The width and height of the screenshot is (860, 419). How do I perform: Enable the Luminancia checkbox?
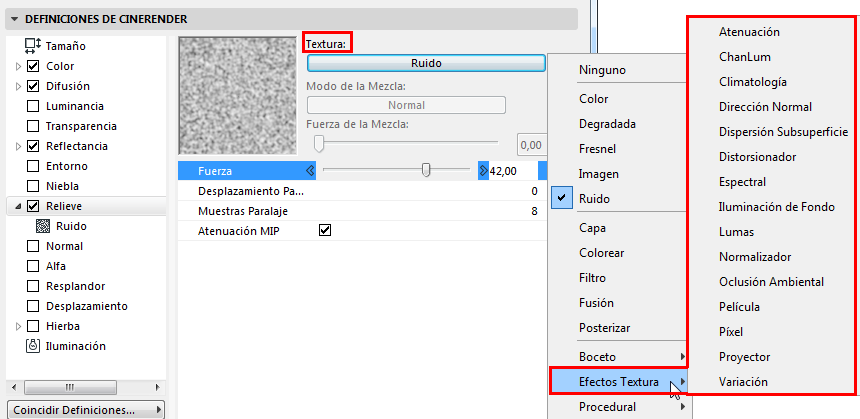pos(33,106)
